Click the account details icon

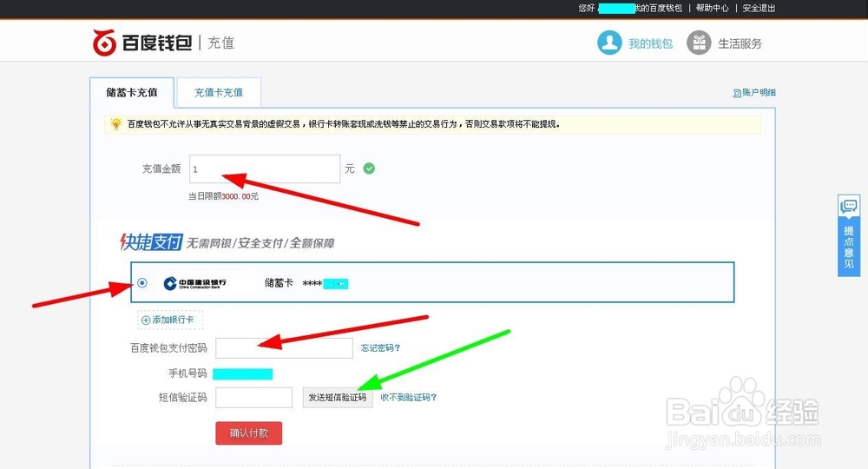(x=737, y=93)
